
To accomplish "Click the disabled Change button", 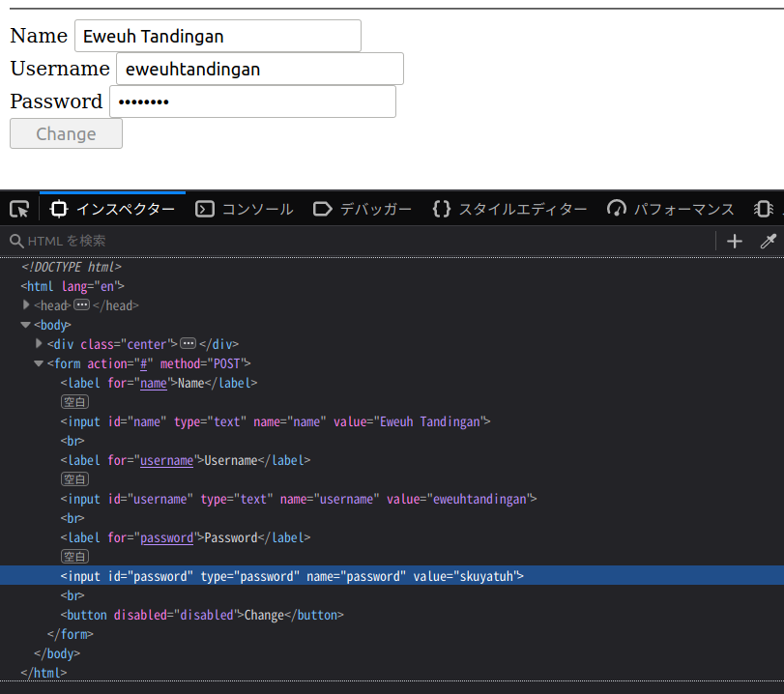I will (66, 133).
